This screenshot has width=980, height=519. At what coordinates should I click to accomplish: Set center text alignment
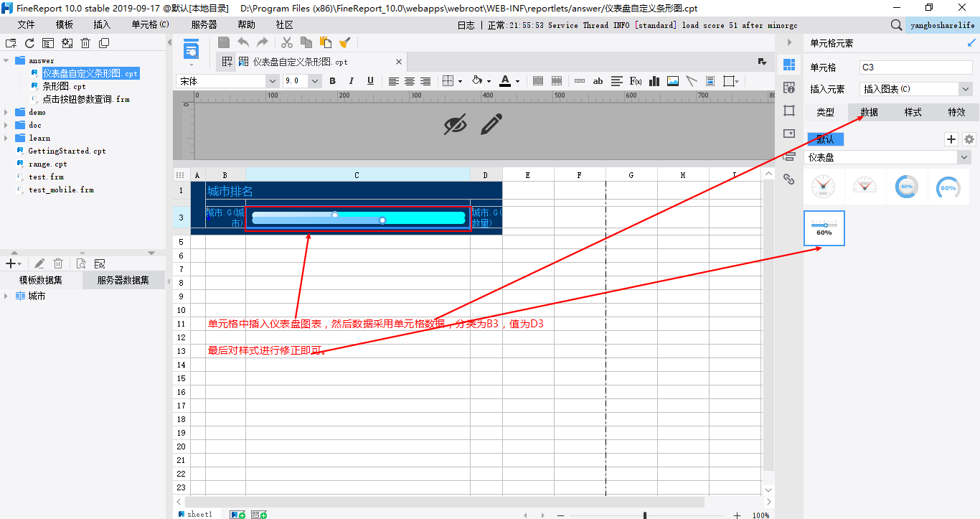coord(410,81)
